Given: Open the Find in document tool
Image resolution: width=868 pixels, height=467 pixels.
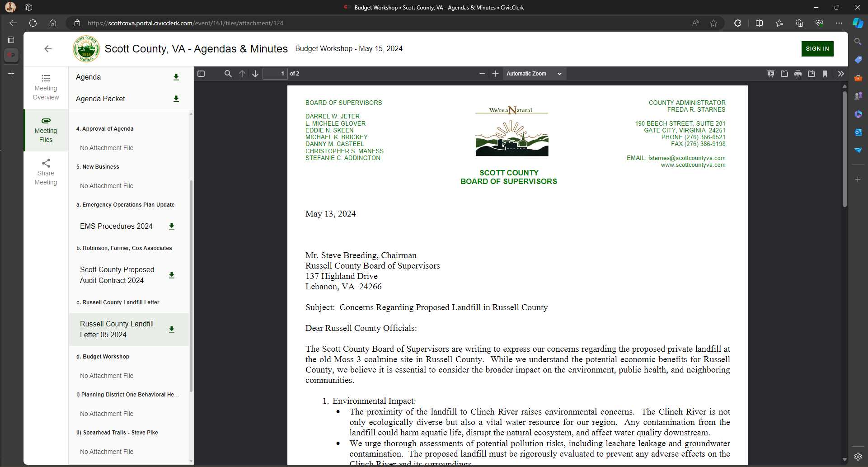Looking at the screenshot, I should click(228, 74).
